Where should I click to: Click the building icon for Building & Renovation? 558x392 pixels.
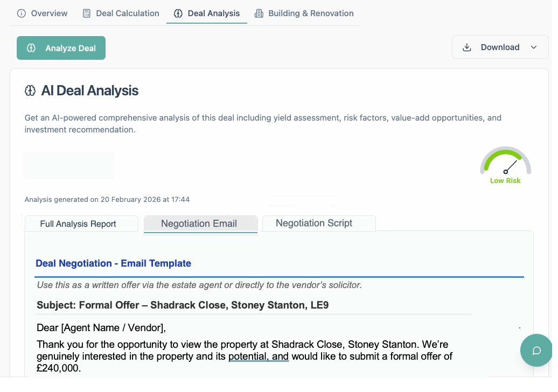click(259, 13)
